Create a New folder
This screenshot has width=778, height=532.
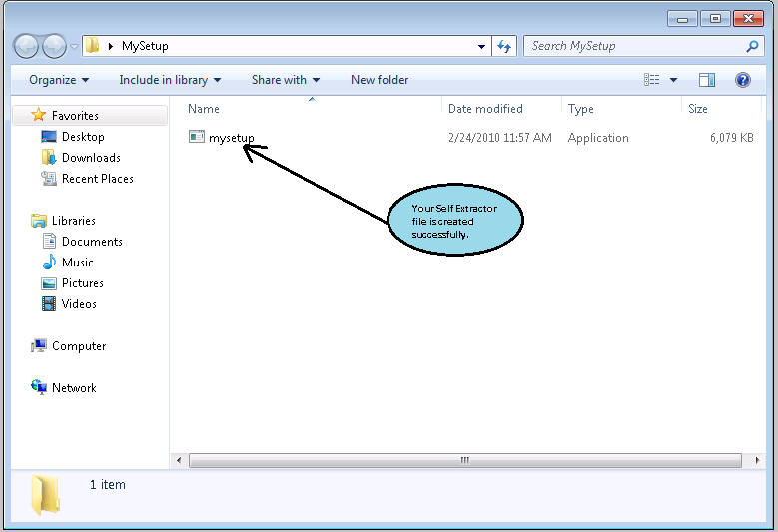pos(380,80)
